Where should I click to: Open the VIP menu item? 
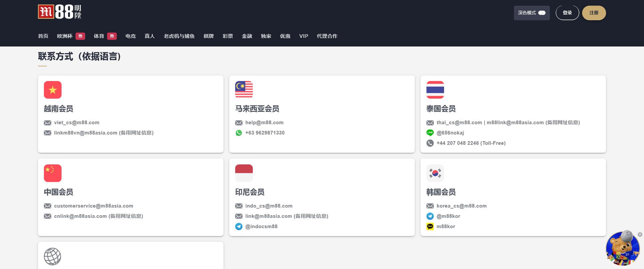point(304,36)
